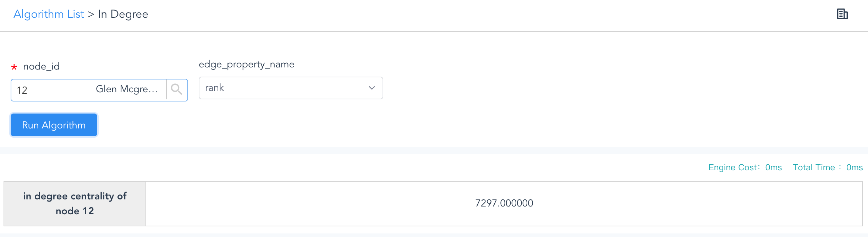Click the node_id field label
The width and height of the screenshot is (868, 237).
pyautogui.click(x=41, y=66)
